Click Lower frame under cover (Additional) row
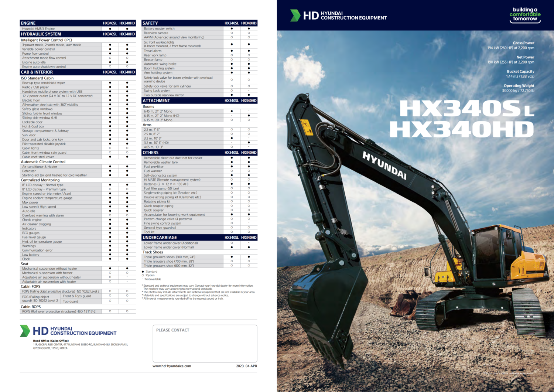This screenshot has height=392, width=554. click(x=199, y=243)
